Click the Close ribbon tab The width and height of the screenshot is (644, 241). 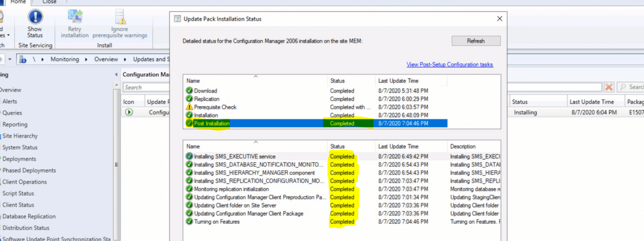pyautogui.click(x=49, y=2)
